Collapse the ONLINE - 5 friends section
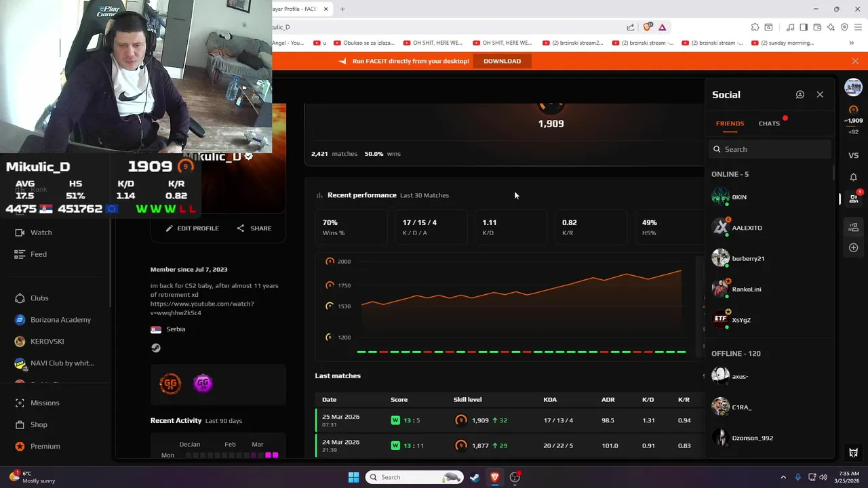The width and height of the screenshot is (868, 488). point(730,174)
